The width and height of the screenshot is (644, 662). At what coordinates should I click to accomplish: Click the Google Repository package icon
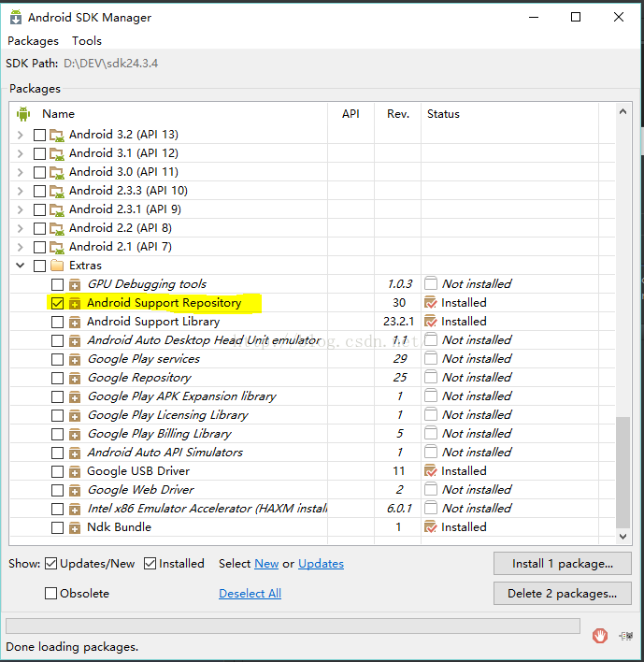point(75,378)
